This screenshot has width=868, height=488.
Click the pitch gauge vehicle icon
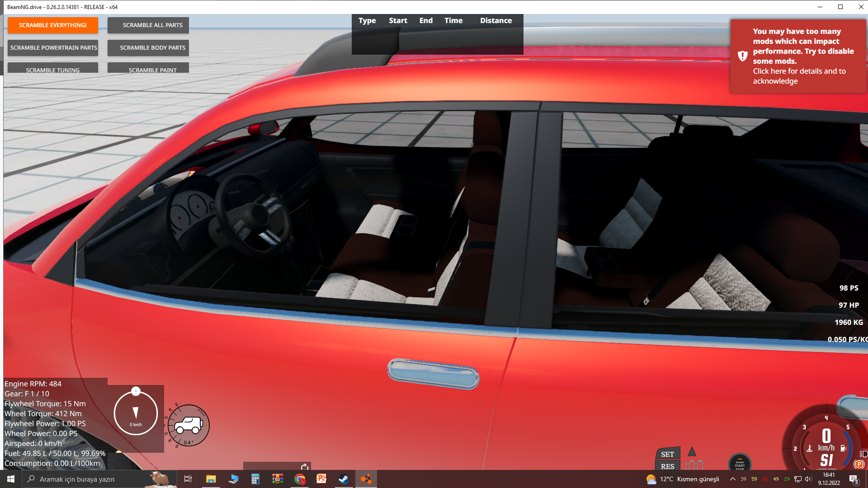point(189,425)
